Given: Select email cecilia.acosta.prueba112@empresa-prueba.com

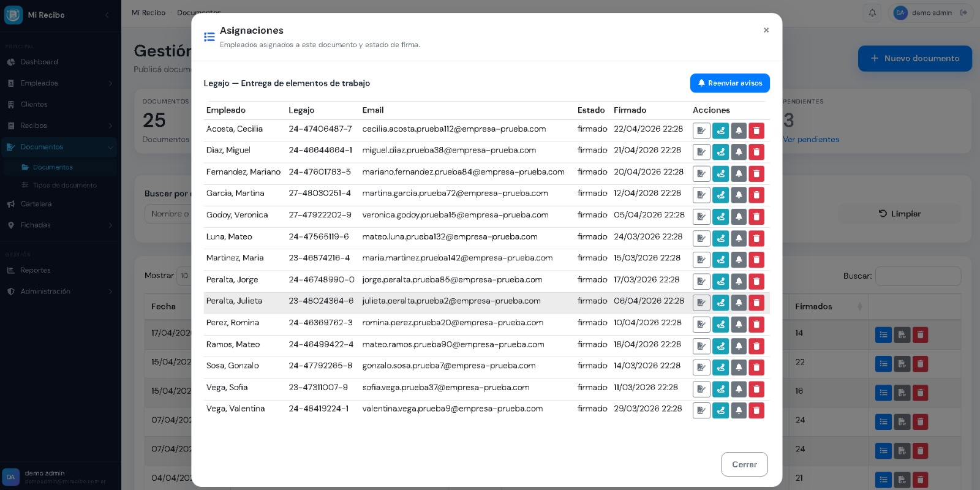Looking at the screenshot, I should 454,129.
